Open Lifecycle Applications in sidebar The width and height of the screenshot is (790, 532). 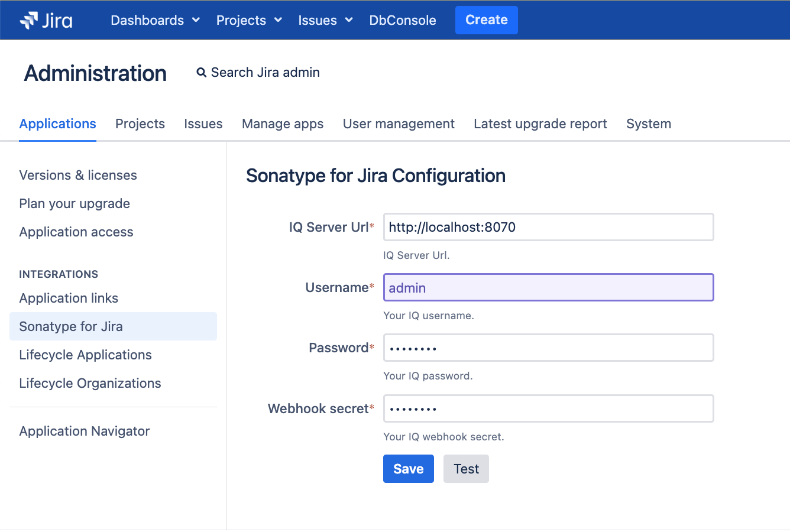[86, 355]
